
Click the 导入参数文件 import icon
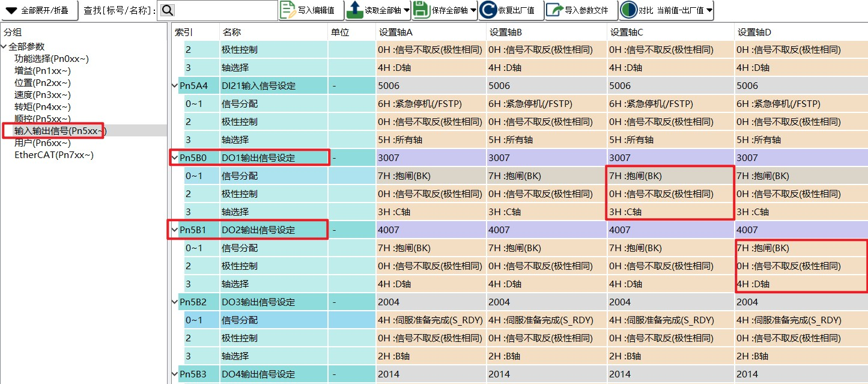tap(555, 10)
